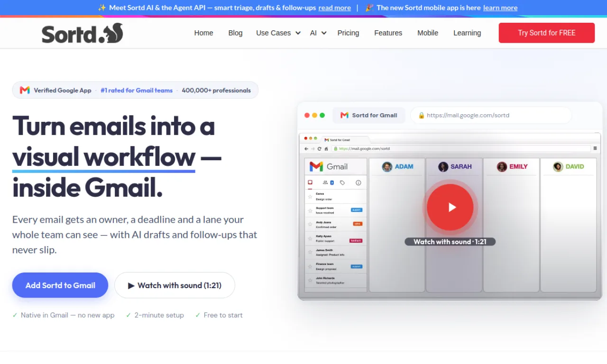
Task: Click the Gmail icon in the Verified Google App badge
Action: point(25,90)
